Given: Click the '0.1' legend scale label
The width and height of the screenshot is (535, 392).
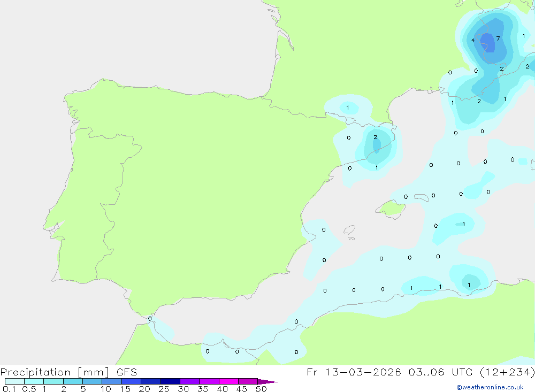Looking at the screenshot, I should pyautogui.click(x=9, y=389).
